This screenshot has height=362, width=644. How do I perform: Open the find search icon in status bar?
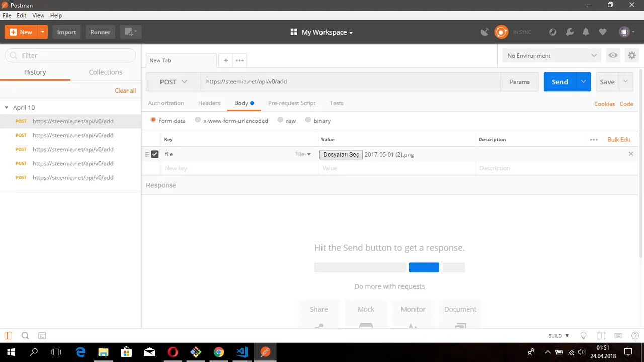25,336
